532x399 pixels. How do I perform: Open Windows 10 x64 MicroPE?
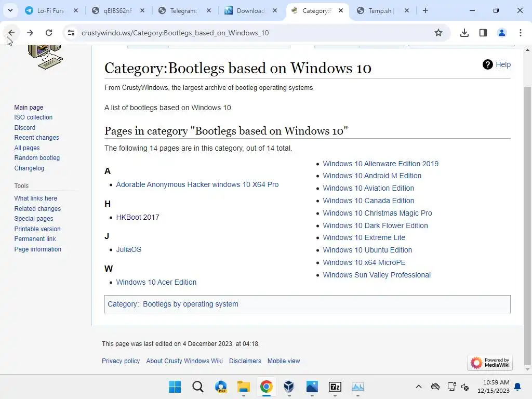point(364,262)
